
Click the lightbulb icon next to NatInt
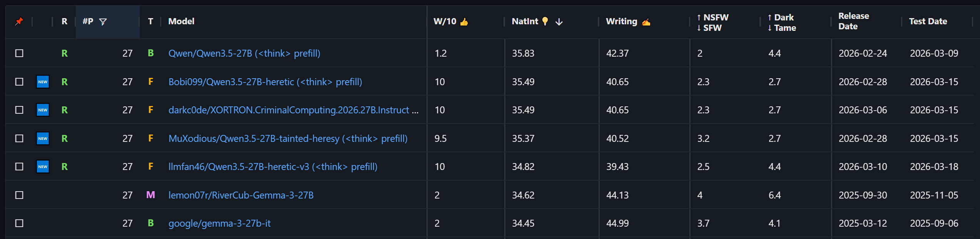[545, 21]
